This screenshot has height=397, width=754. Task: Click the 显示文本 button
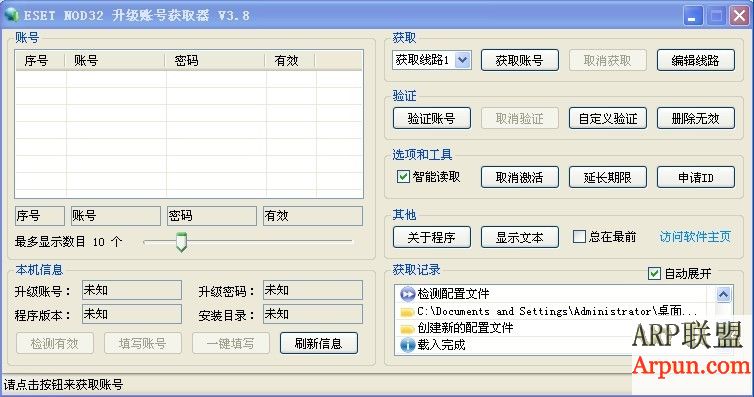[x=520, y=237]
